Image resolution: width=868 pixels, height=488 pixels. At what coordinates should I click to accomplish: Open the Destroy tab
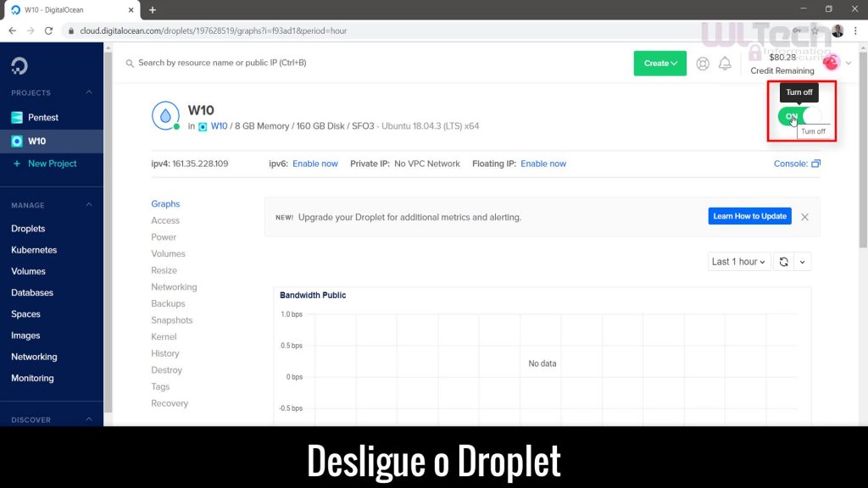(x=167, y=369)
